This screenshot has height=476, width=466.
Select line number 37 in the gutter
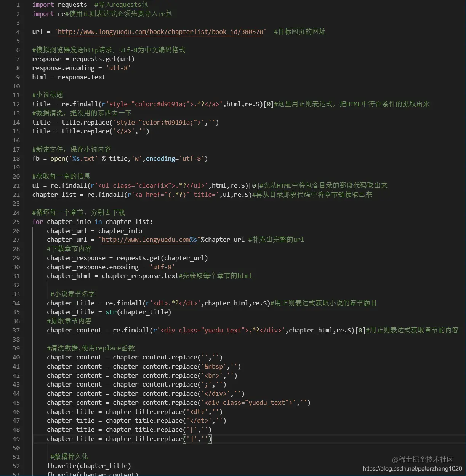coord(16,331)
